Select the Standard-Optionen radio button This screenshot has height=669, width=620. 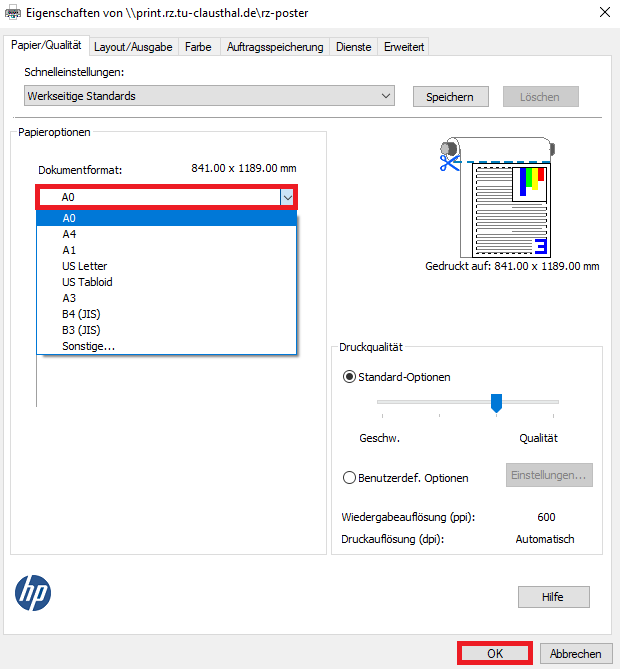tap(349, 377)
